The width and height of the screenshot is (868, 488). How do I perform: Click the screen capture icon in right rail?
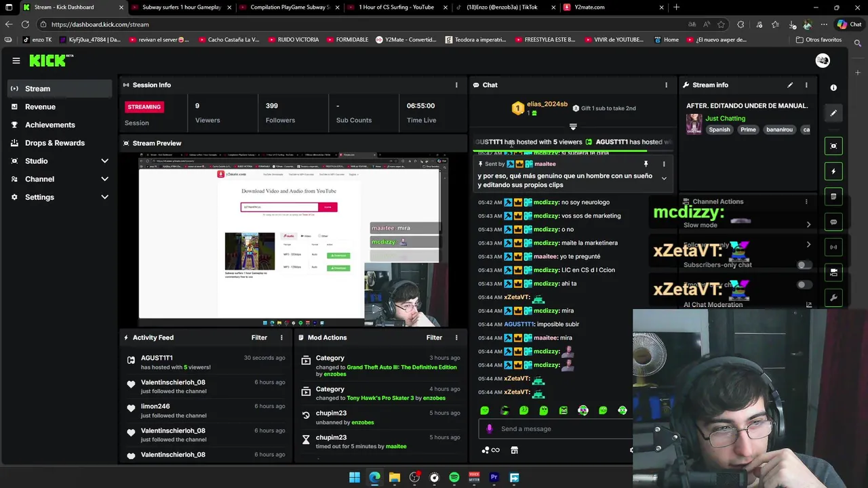click(833, 146)
